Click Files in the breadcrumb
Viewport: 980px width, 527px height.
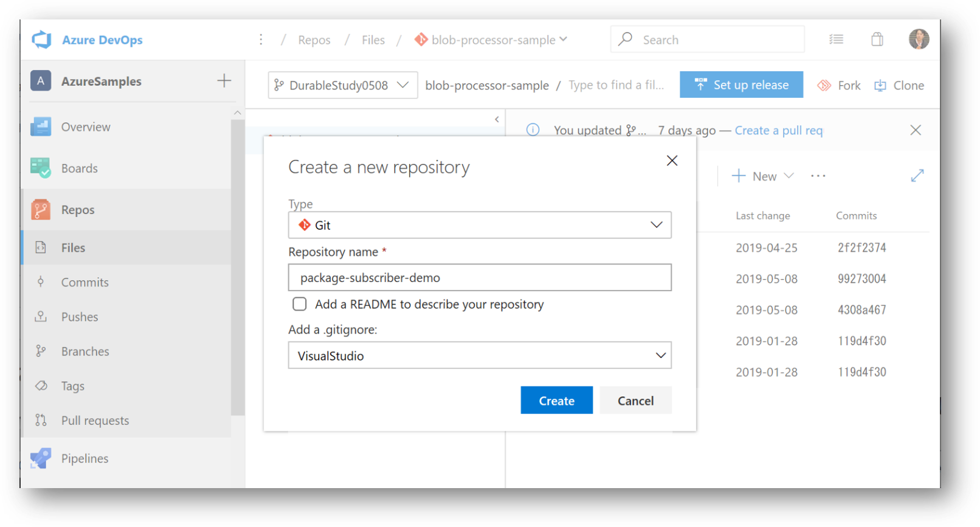point(373,40)
